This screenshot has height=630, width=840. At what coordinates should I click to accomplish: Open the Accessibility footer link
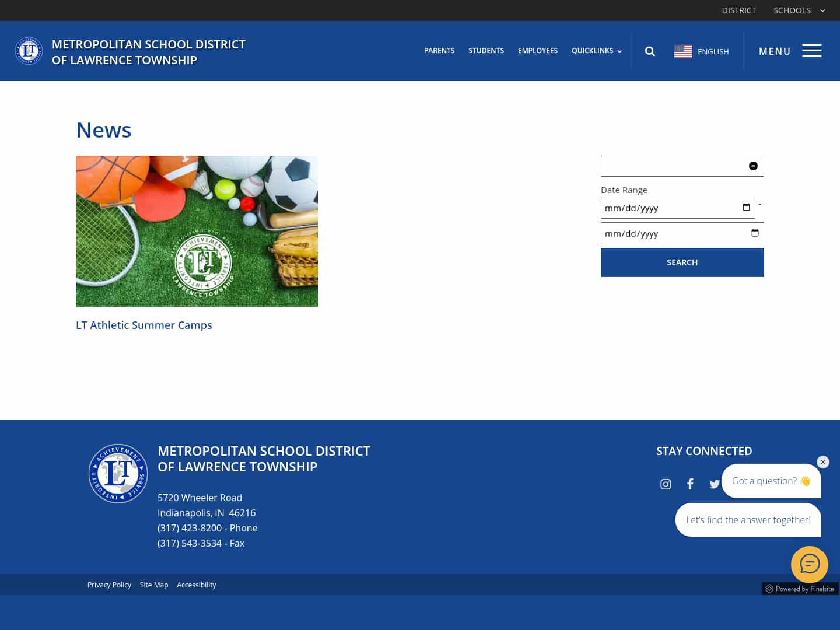(197, 584)
